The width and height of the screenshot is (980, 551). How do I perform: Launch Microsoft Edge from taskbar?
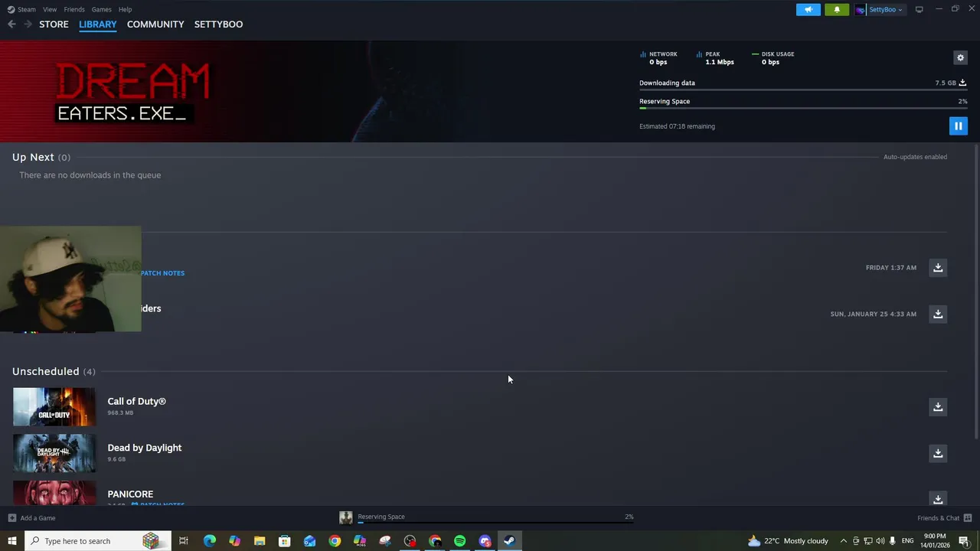(209, 541)
